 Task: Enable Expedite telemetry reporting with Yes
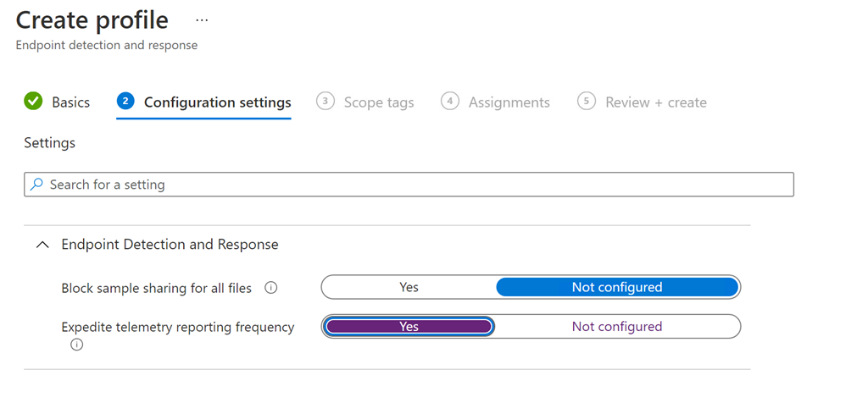click(x=409, y=327)
